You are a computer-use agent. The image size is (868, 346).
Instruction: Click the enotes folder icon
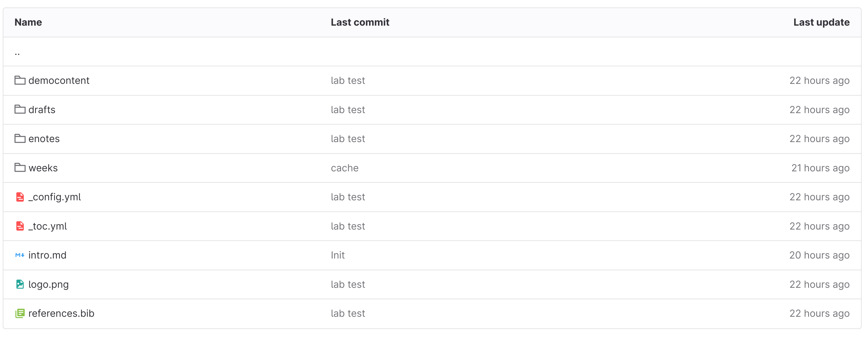(20, 138)
